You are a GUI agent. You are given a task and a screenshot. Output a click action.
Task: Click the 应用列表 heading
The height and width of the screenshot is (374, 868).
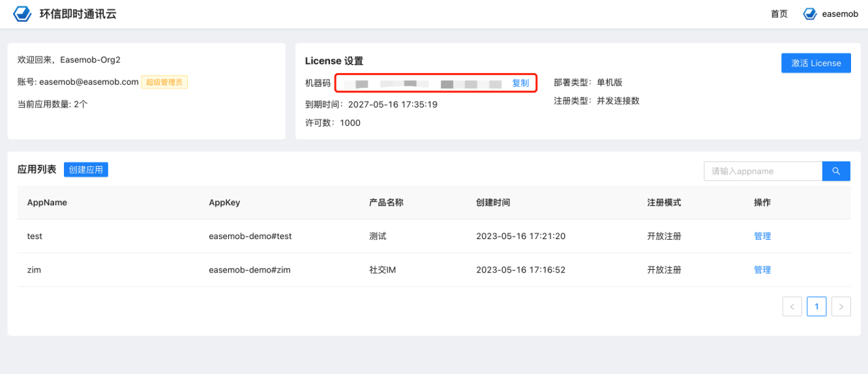37,169
